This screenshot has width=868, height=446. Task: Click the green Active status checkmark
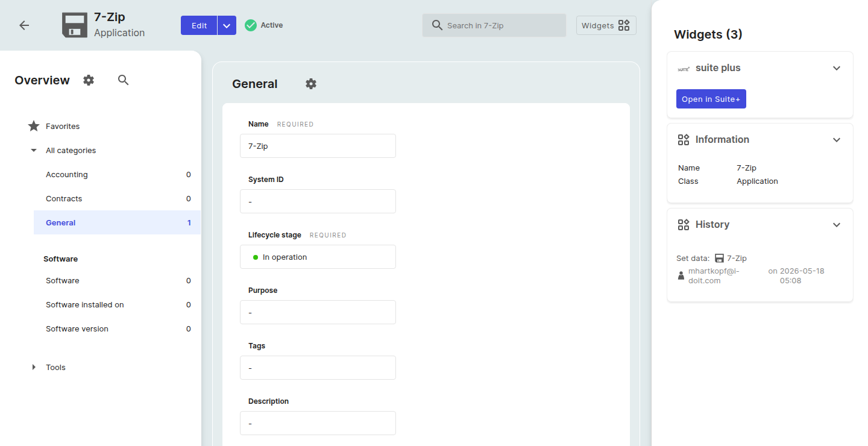[251, 25]
